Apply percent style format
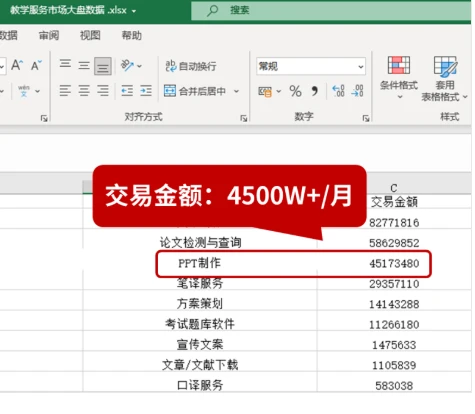The height and width of the screenshot is (414, 475). (295, 91)
